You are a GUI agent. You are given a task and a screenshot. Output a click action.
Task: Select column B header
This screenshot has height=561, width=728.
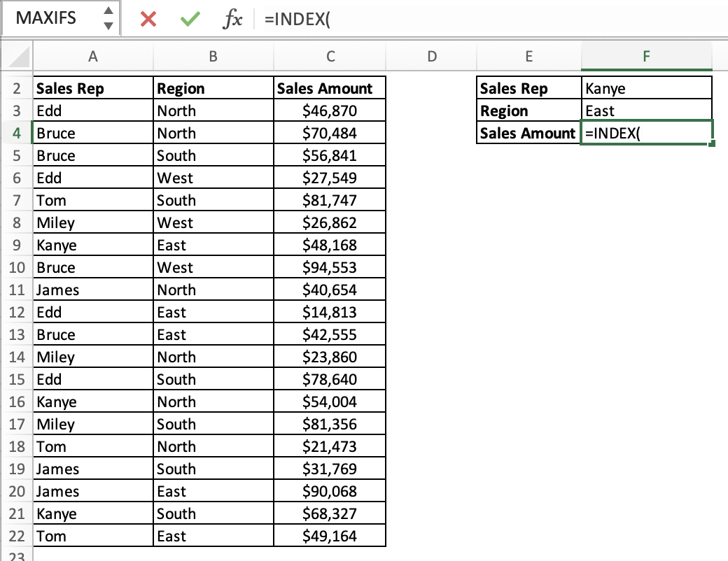[x=213, y=57]
